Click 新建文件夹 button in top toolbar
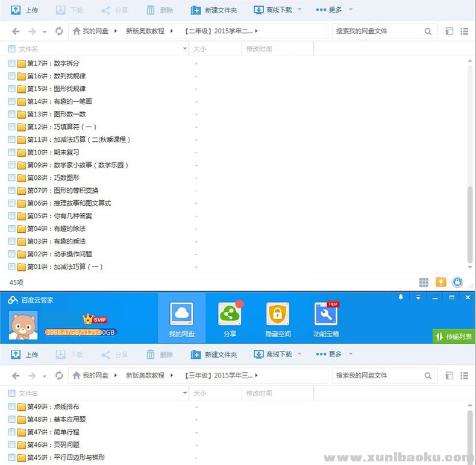Screen dimensions: 476x465 click(x=214, y=10)
